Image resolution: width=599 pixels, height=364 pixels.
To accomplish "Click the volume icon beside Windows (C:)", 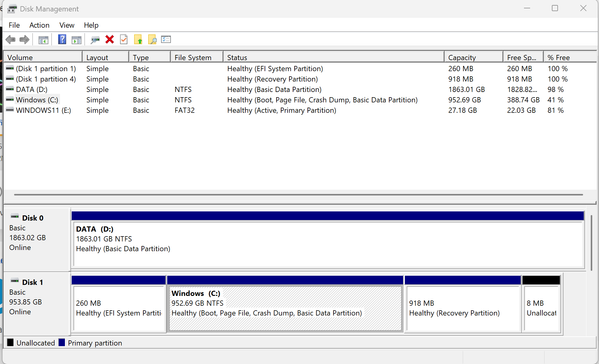I will [x=10, y=99].
